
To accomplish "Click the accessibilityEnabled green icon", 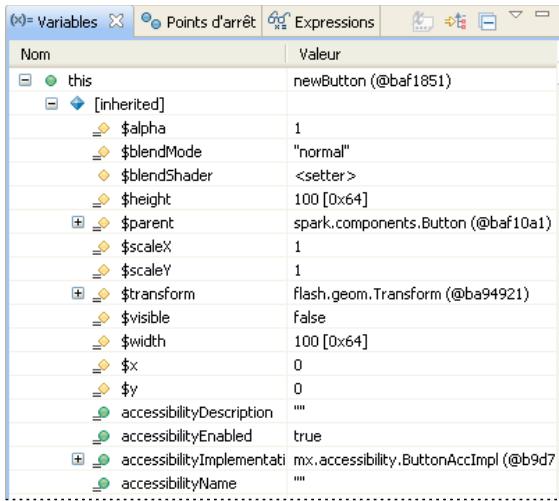I will pos(101,437).
